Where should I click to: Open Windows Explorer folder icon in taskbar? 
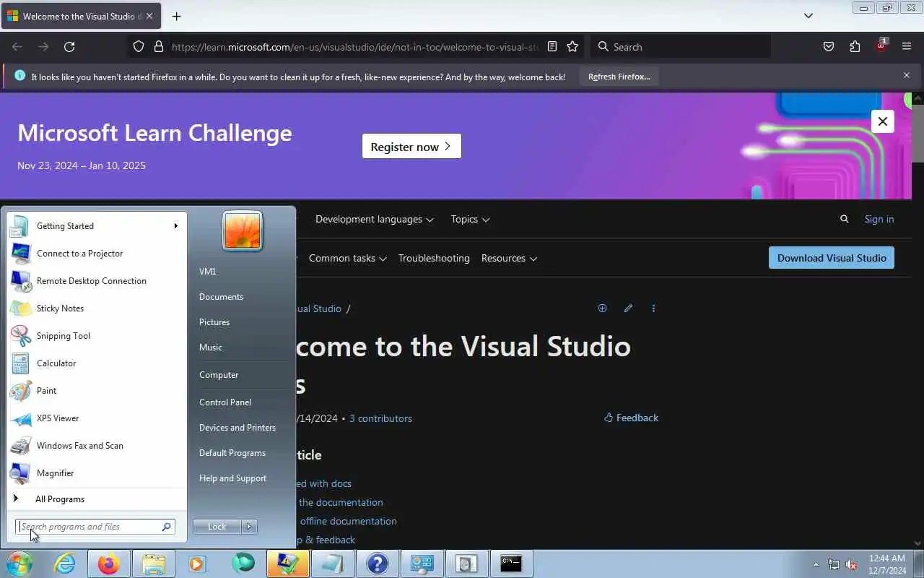tap(154, 564)
